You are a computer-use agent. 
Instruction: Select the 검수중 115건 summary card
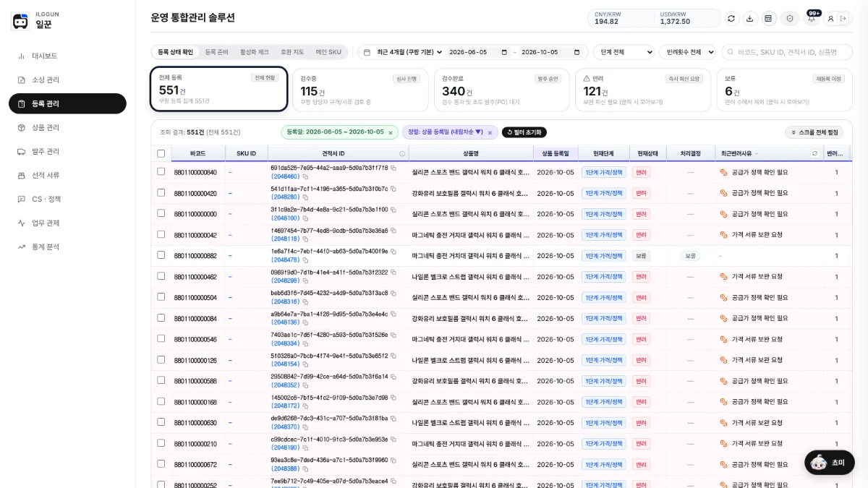[360, 90]
